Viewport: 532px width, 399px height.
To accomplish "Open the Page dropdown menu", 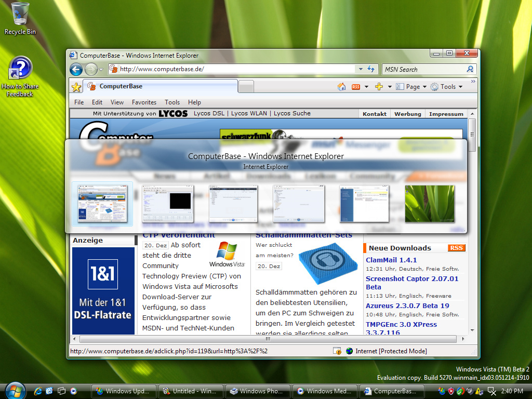I will click(411, 87).
